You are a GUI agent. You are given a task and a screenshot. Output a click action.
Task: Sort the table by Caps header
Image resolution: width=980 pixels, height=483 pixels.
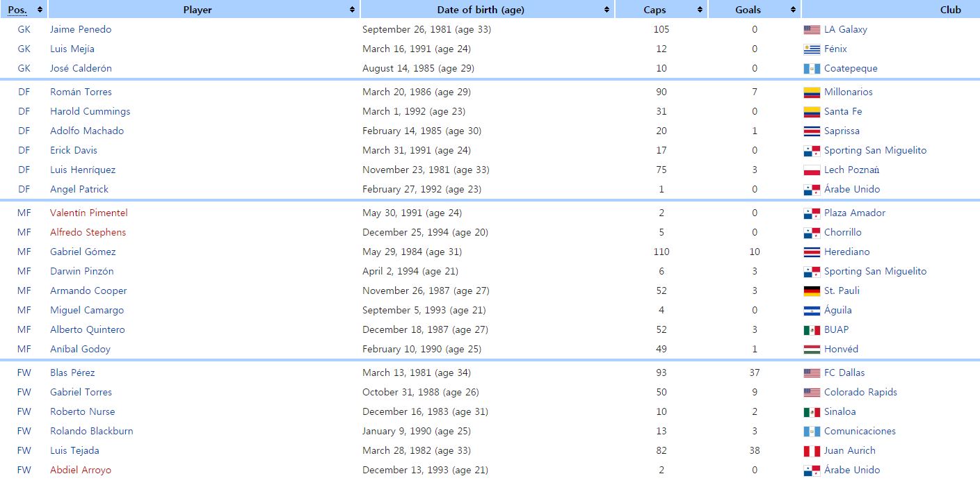point(700,10)
